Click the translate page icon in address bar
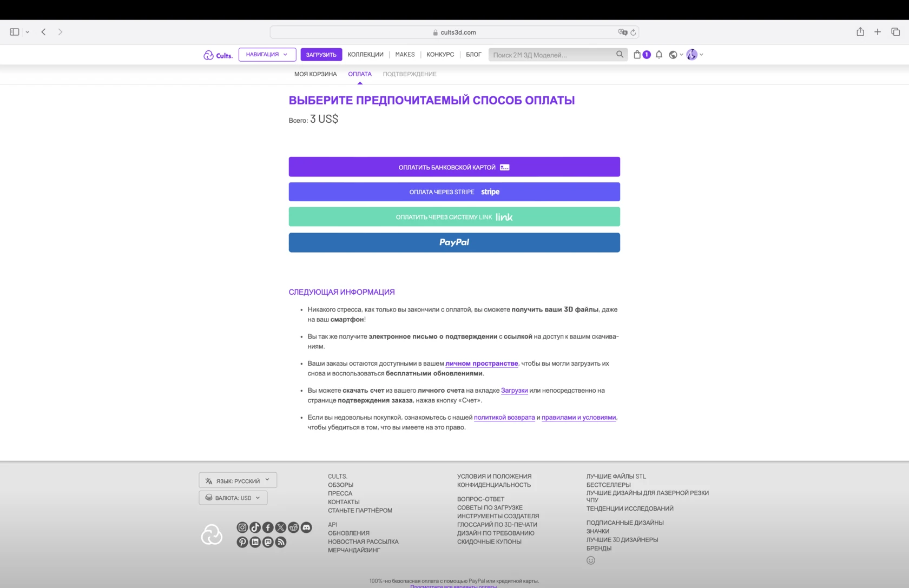Screen dimensions: 909x588 [623, 32]
